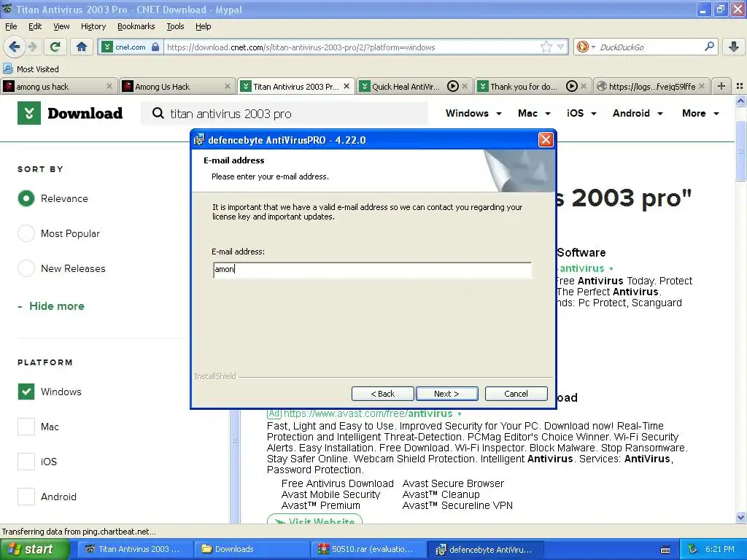Close the defencebyte AntiVirusPRO dialog
This screenshot has width=747, height=560.
coord(546,139)
